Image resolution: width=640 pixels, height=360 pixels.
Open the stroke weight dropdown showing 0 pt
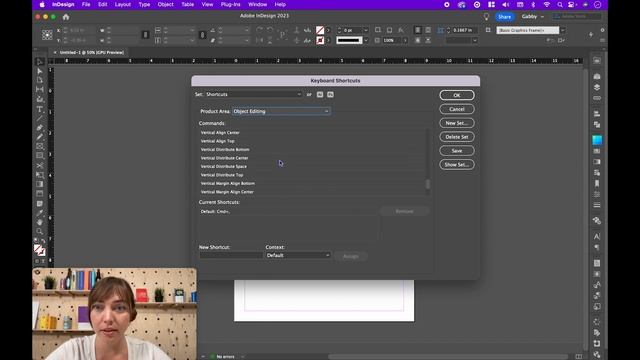(366, 30)
